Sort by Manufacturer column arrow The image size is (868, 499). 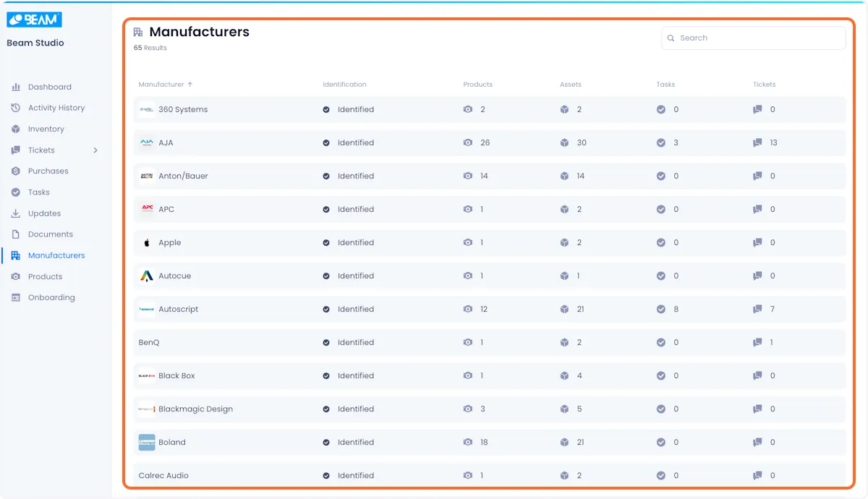click(190, 85)
